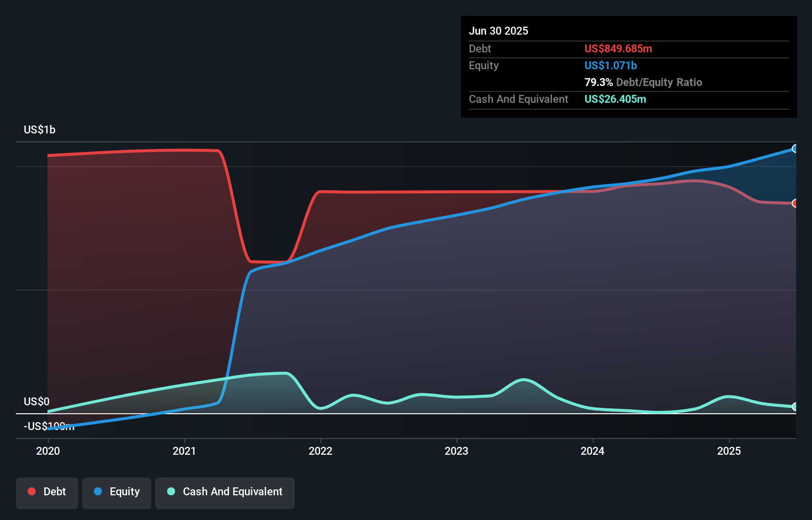Select the red Debt endpoint marker on chart
The height and width of the screenshot is (520, 812).
pyautogui.click(x=795, y=203)
